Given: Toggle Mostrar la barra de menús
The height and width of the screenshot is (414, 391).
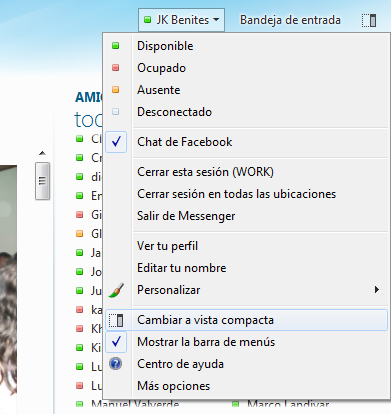Looking at the screenshot, I should pyautogui.click(x=247, y=342).
